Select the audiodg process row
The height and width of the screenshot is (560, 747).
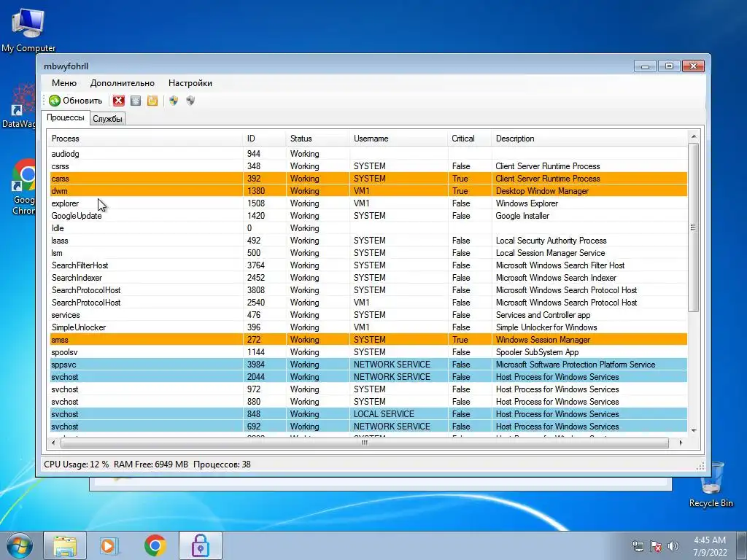point(368,154)
